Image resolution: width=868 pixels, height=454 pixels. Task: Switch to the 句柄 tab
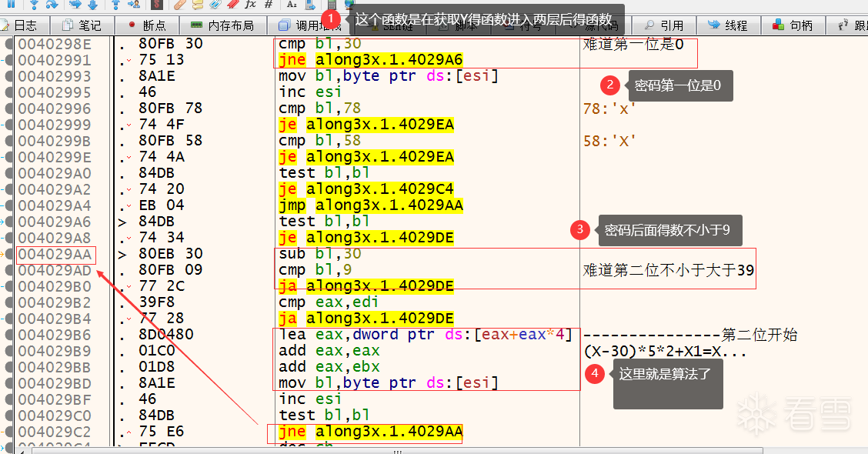tap(793, 25)
